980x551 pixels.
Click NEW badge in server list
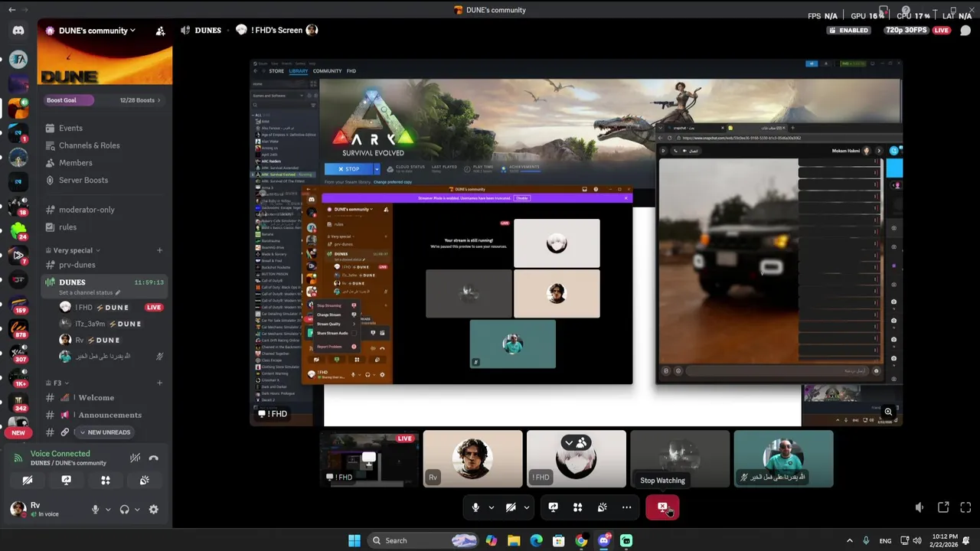18,433
